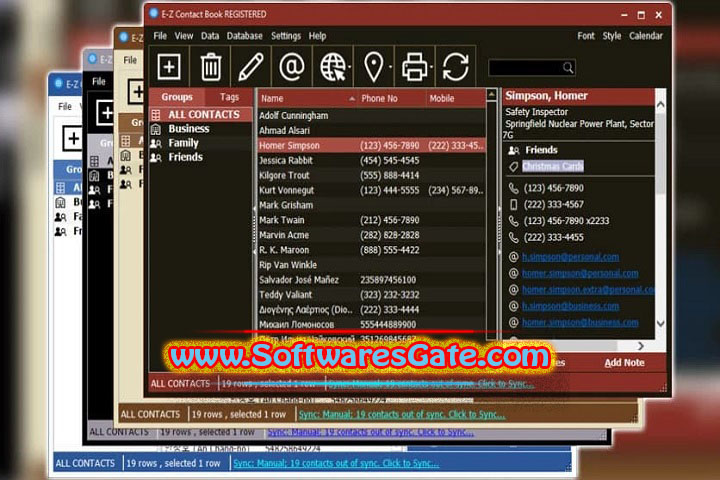
Task: Click the Mobile column header
Action: coord(455,98)
